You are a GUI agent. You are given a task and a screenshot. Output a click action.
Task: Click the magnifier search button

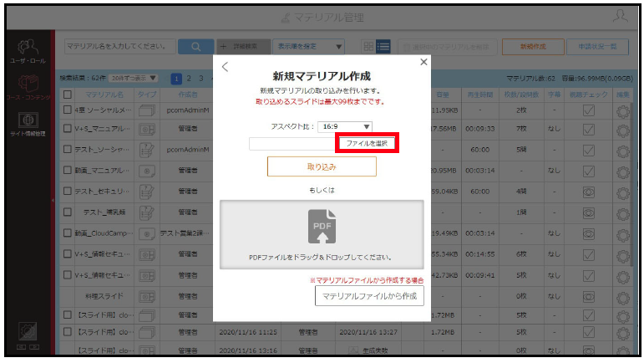(196, 47)
